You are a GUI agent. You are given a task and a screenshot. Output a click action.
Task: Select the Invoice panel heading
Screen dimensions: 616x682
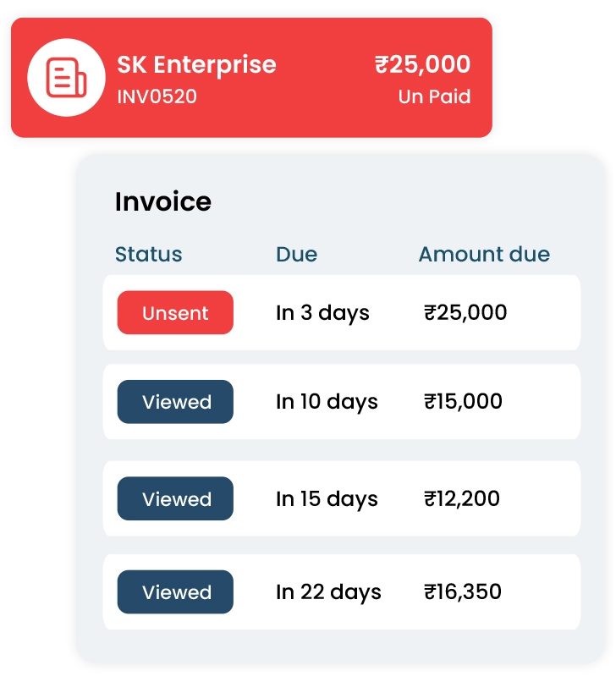163,202
